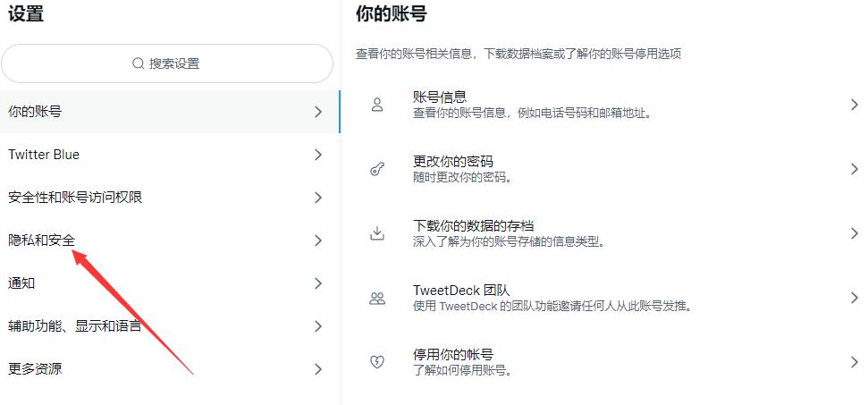Click the 设置 heading
Screen dimensions: 868x405
(25, 13)
